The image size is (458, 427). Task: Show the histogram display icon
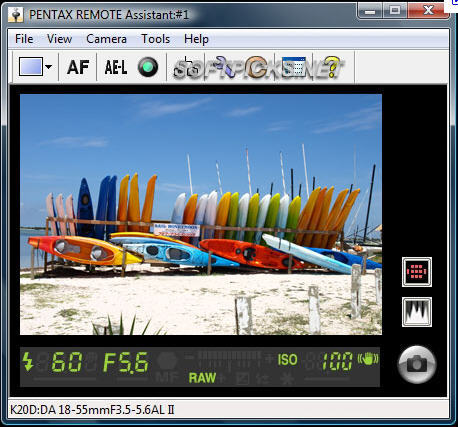tap(417, 312)
